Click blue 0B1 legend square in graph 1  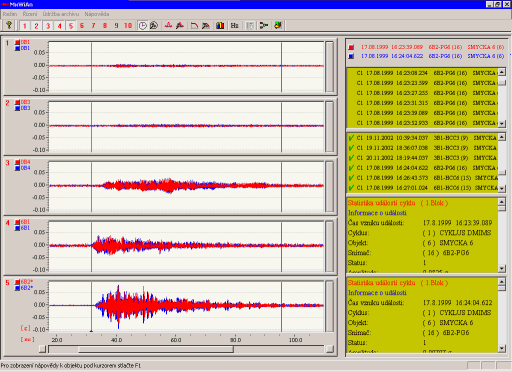pyautogui.click(x=17, y=48)
